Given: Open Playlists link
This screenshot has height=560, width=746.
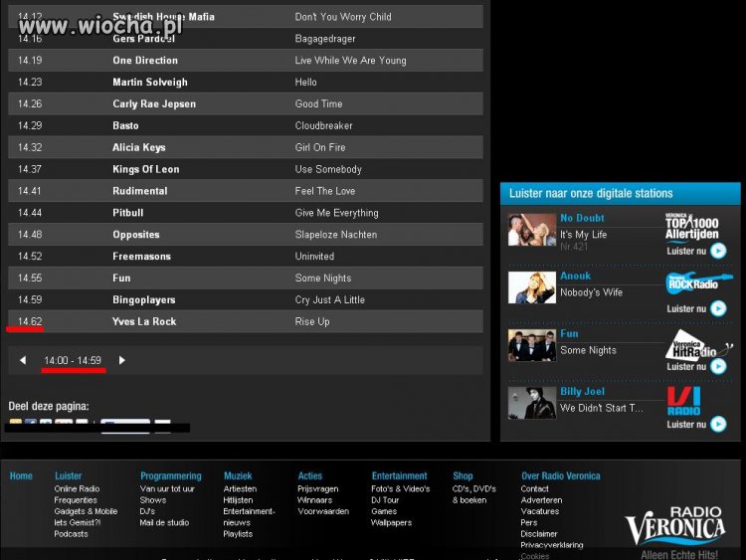Looking at the screenshot, I should click(238, 534).
